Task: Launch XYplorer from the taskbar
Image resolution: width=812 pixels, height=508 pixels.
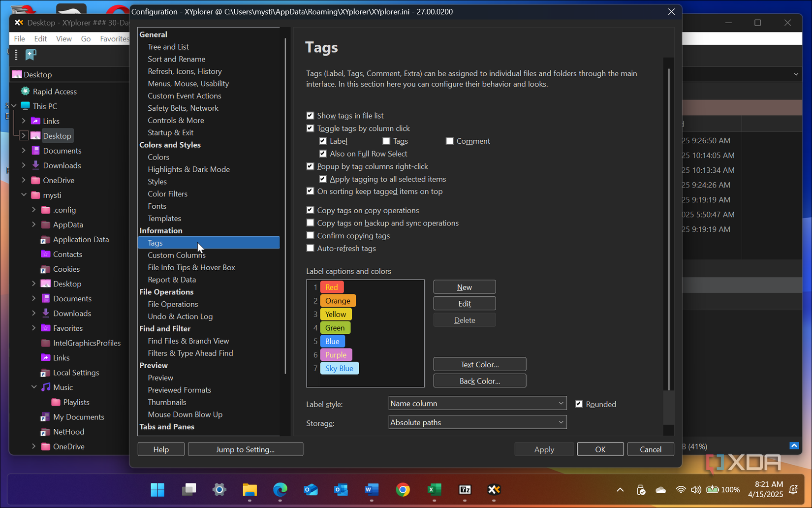Action: pyautogui.click(x=494, y=490)
